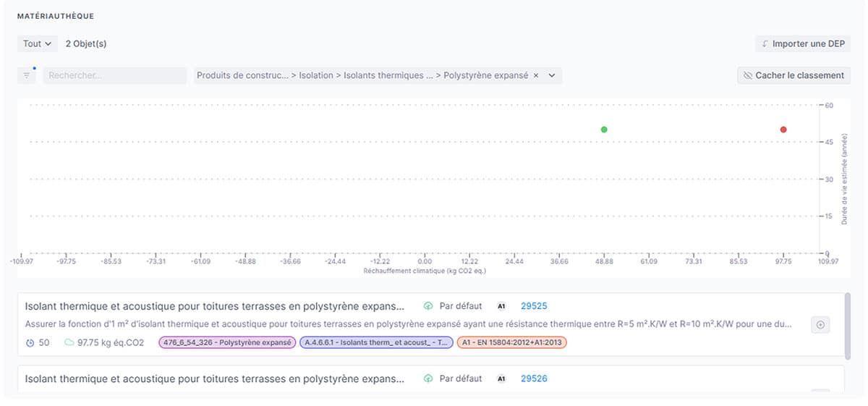
Task: Open the Tout dropdown
Action: pos(37,43)
